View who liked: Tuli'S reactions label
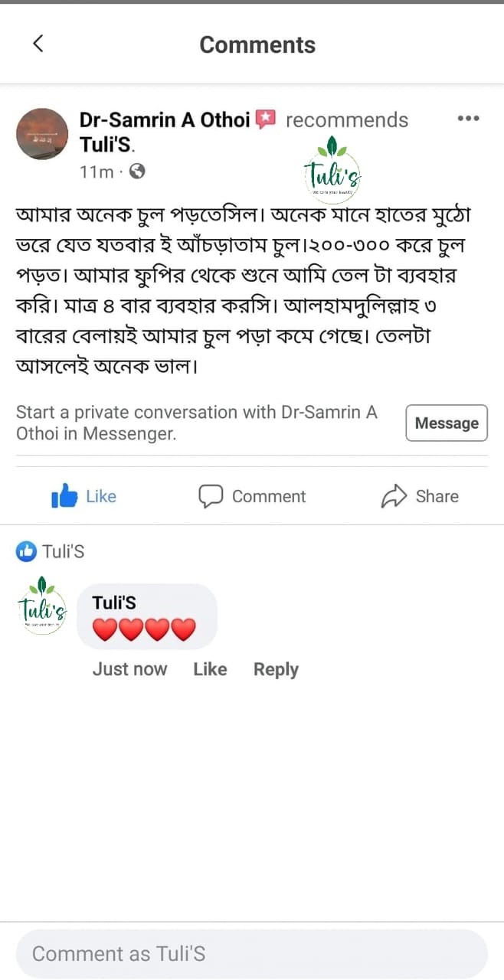 click(64, 551)
